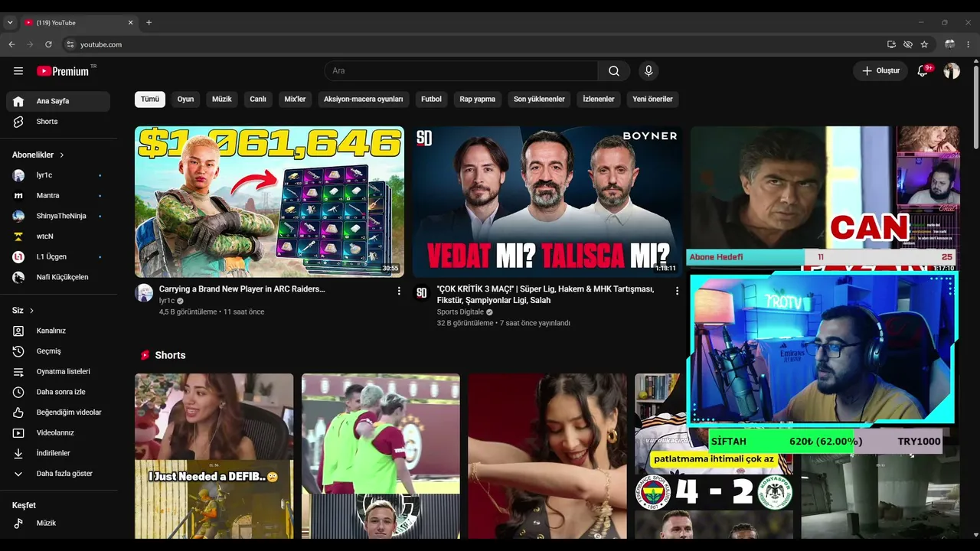The height and width of the screenshot is (551, 980).
Task: Reload the page with the refresh icon
Action: (x=48, y=44)
